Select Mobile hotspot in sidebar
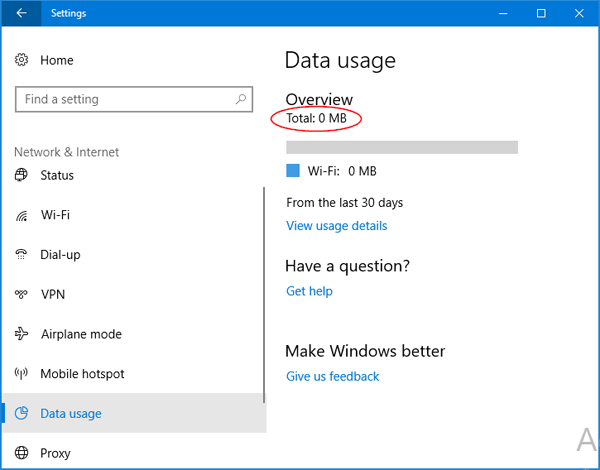The width and height of the screenshot is (600, 470). [82, 374]
